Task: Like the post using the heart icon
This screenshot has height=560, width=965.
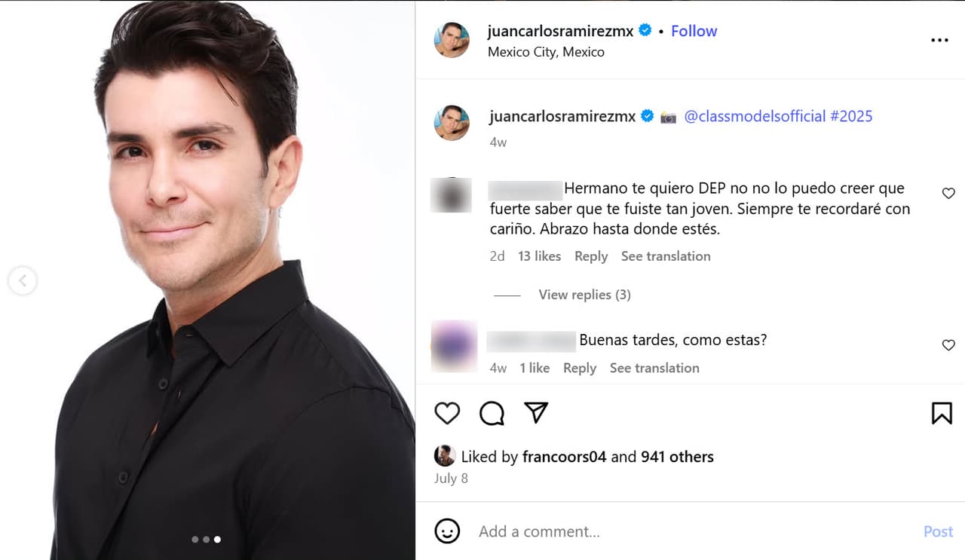Action: [447, 413]
